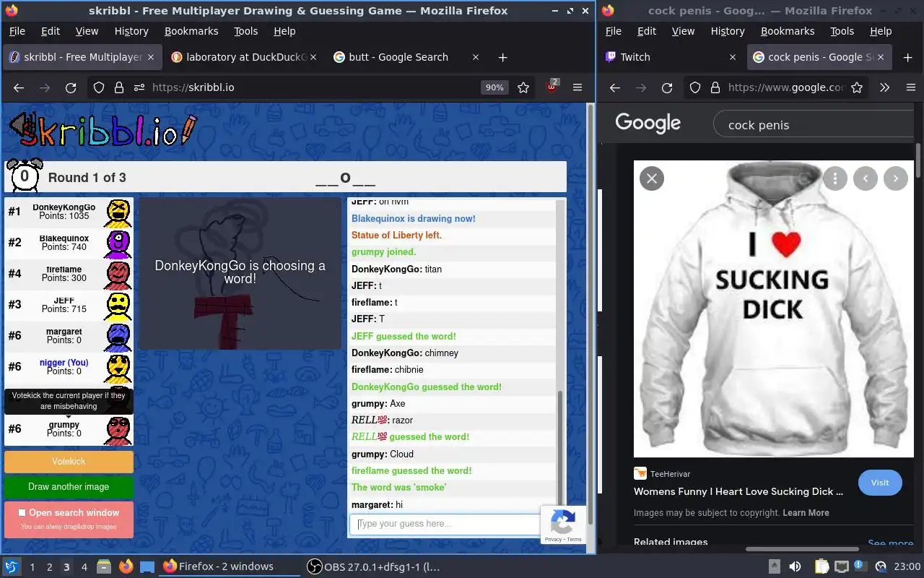Switch to the Twitch tab

pyautogui.click(x=670, y=57)
